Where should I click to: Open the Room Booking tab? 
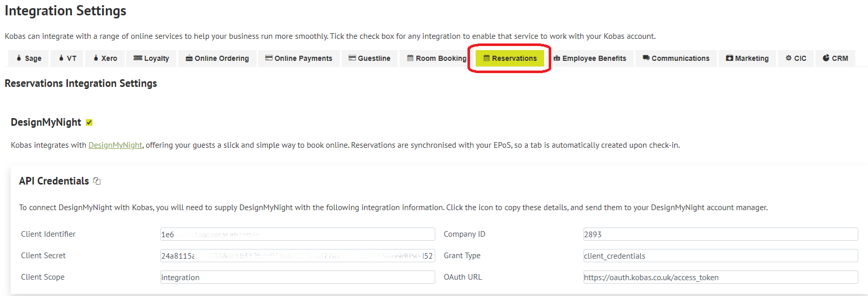(x=437, y=58)
